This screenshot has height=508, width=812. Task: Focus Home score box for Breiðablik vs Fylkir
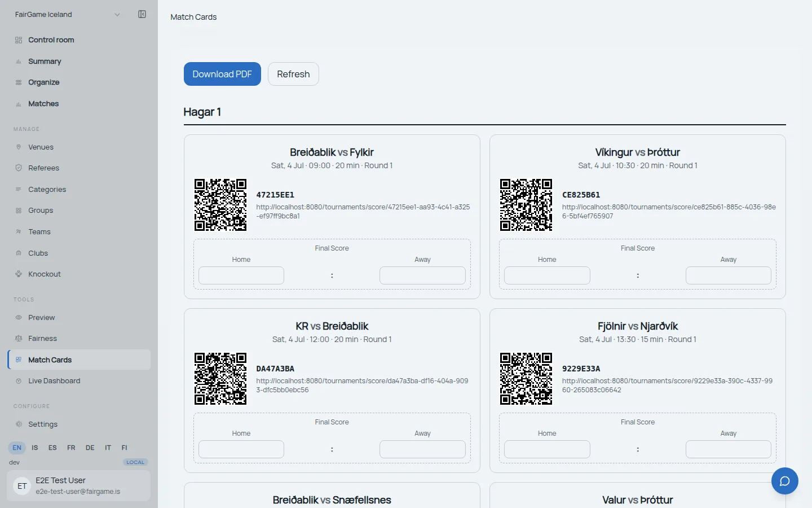tap(241, 275)
